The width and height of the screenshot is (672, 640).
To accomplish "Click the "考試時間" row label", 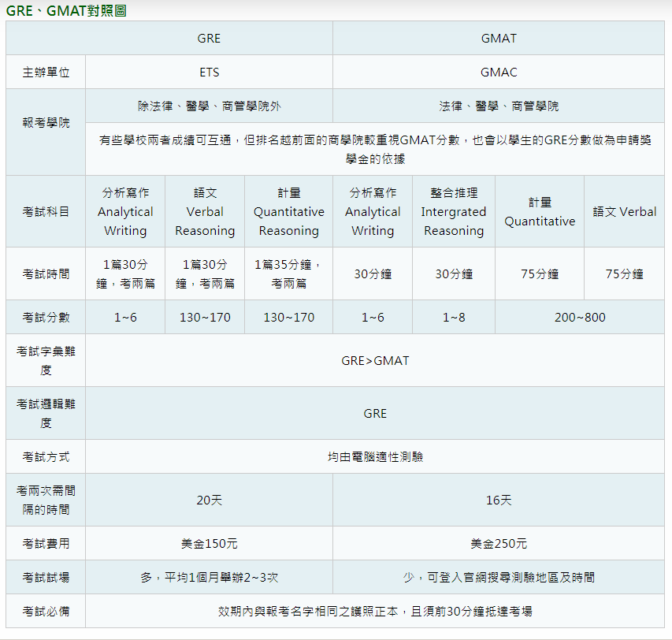I will pos(46,273).
